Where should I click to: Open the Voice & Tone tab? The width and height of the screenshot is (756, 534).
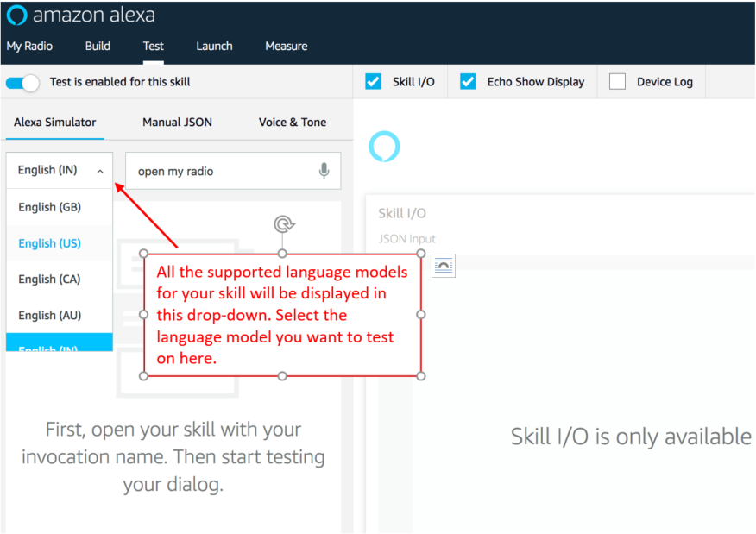pyautogui.click(x=293, y=123)
